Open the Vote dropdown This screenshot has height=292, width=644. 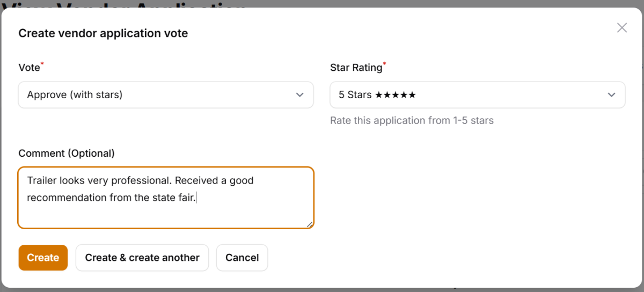coord(165,95)
